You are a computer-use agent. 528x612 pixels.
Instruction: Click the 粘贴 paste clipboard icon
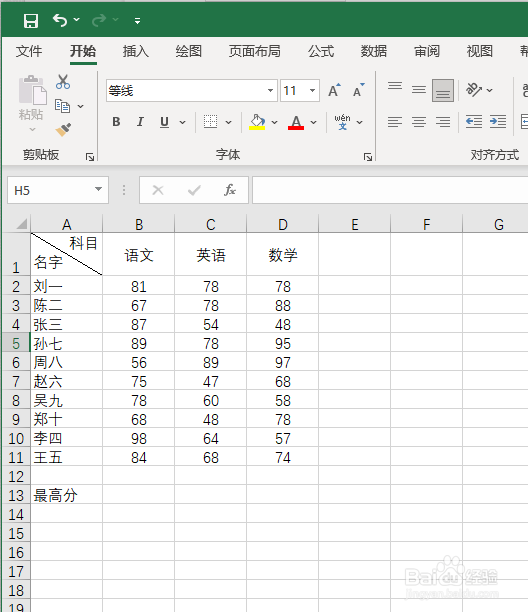coord(32,90)
